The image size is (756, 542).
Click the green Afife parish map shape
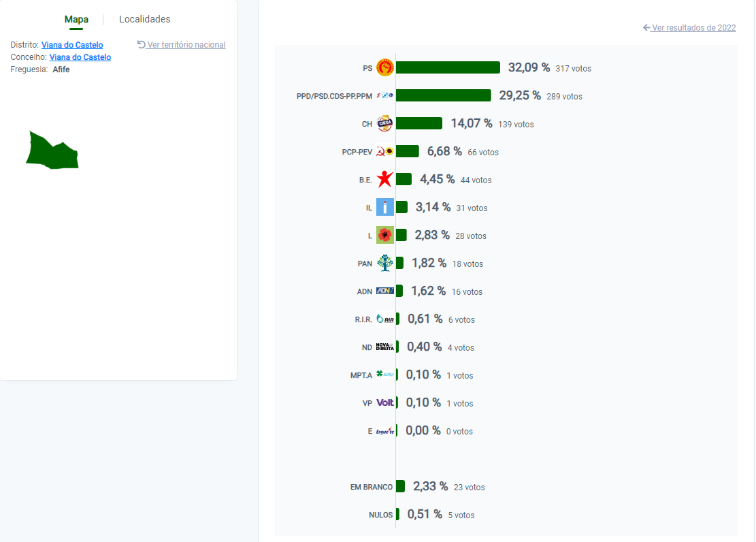(52, 150)
